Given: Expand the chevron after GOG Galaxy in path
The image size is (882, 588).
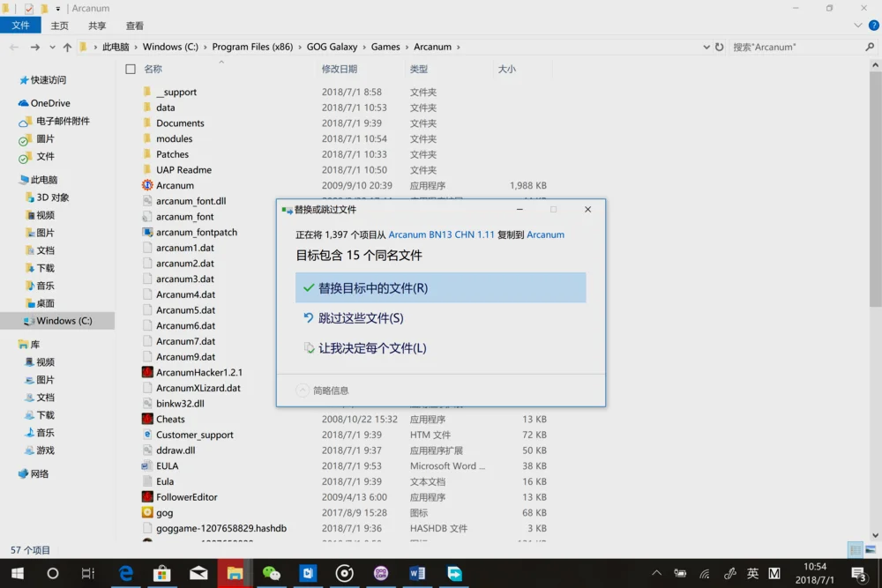Looking at the screenshot, I should (x=364, y=48).
